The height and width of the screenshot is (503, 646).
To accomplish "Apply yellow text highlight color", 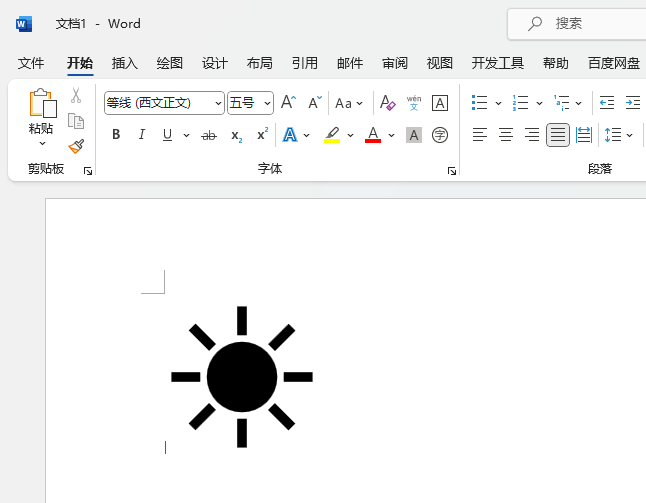I will [332, 135].
